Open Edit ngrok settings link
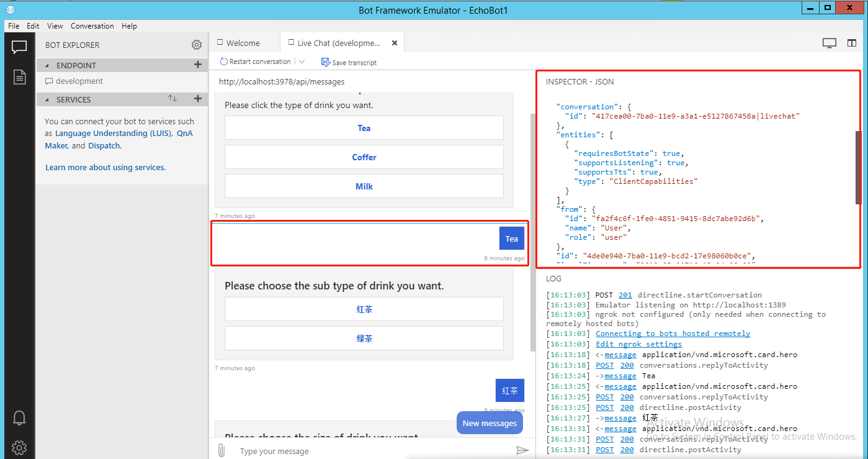 coord(639,344)
